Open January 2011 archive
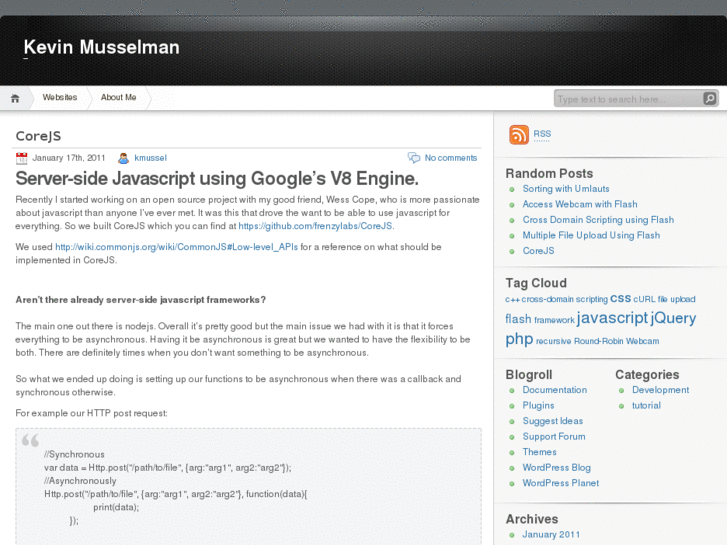The image size is (727, 545). (551, 534)
